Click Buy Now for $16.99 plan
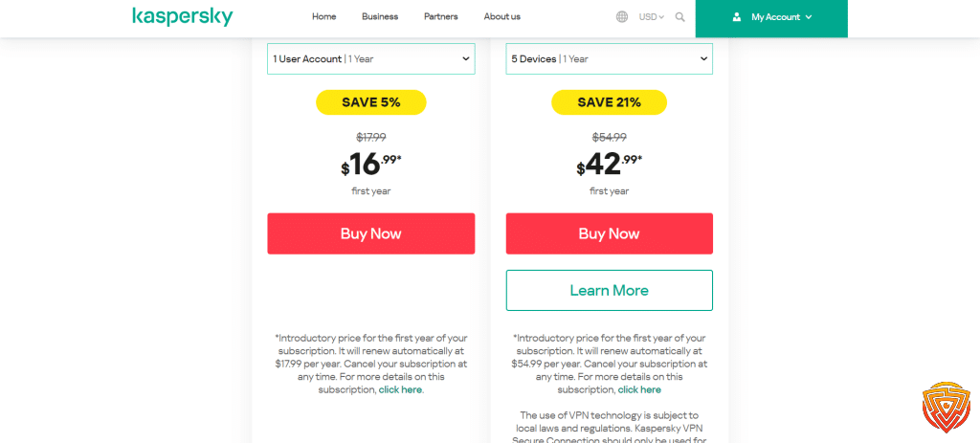Viewport: 980px width, 443px height. (x=371, y=233)
